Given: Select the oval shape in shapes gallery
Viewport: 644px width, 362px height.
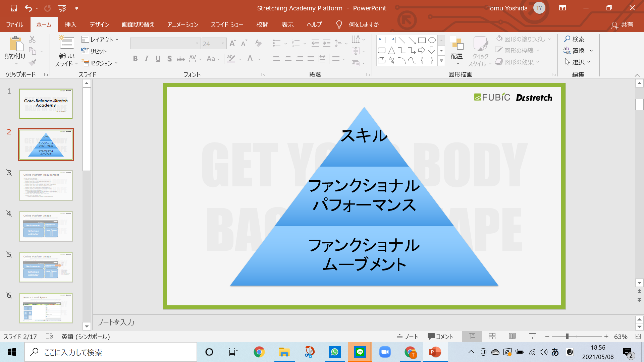Looking at the screenshot, I should 432,40.
